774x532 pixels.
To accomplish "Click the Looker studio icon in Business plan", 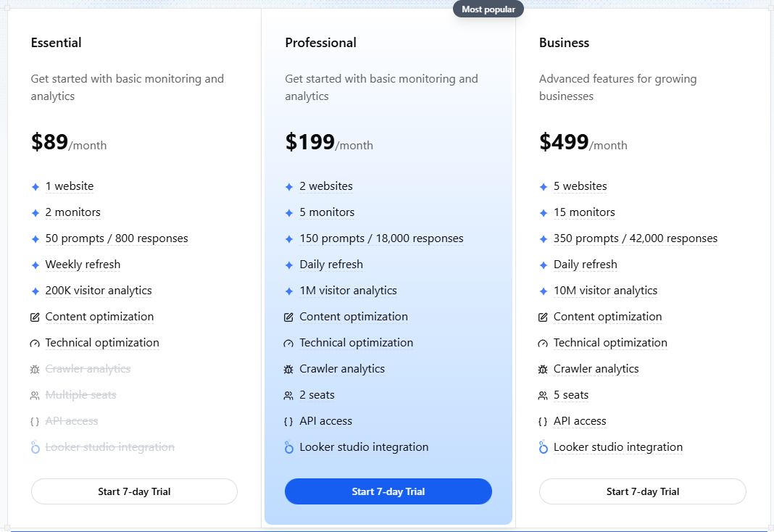I will coord(544,447).
